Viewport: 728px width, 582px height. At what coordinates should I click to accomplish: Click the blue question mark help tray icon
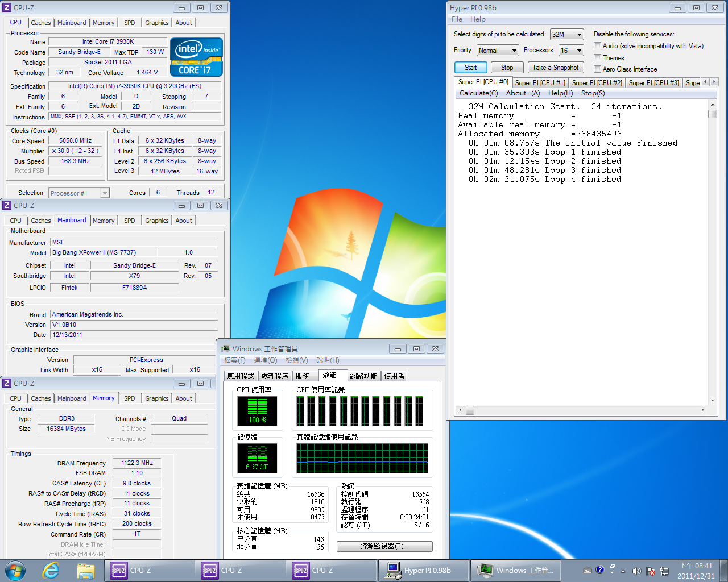(599, 569)
